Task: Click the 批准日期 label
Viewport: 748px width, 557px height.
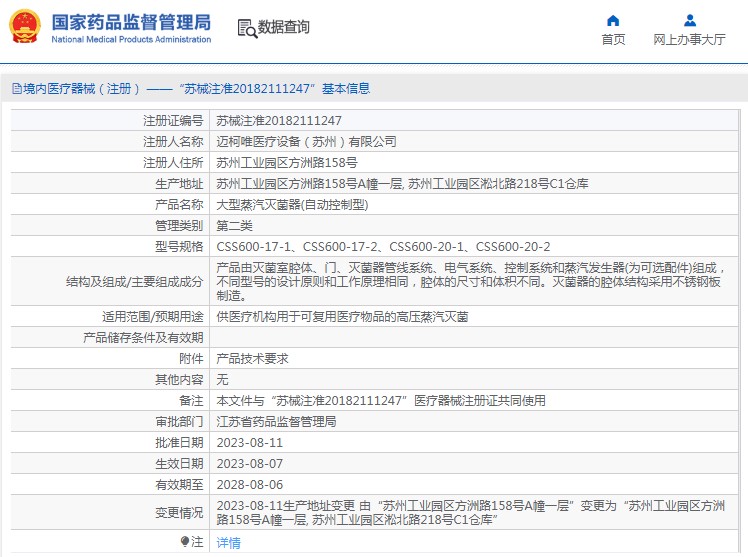Action: click(179, 443)
